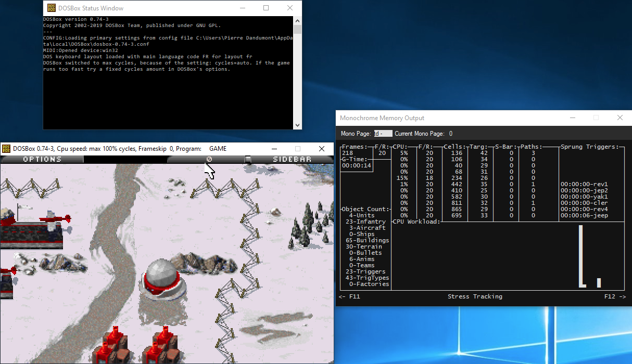Click the sprung trigger '00:00:00-jep2'
The image size is (632, 364).
pyautogui.click(x=584, y=190)
